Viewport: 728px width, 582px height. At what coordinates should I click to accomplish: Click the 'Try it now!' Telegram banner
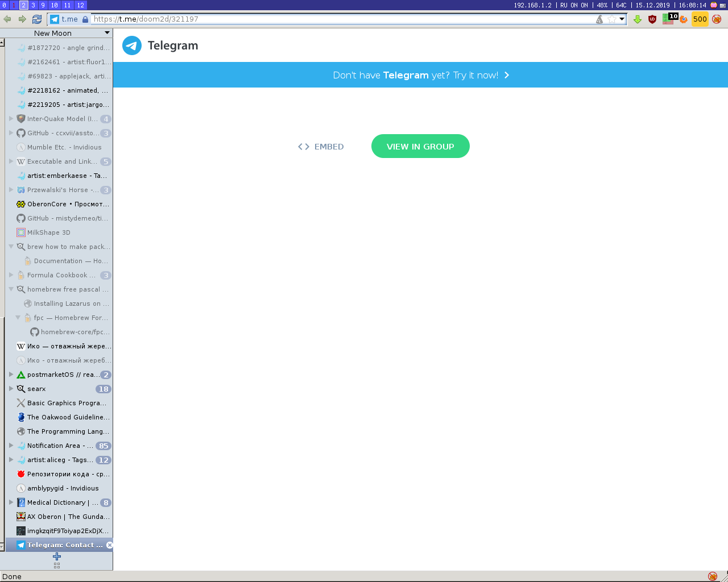coord(421,75)
